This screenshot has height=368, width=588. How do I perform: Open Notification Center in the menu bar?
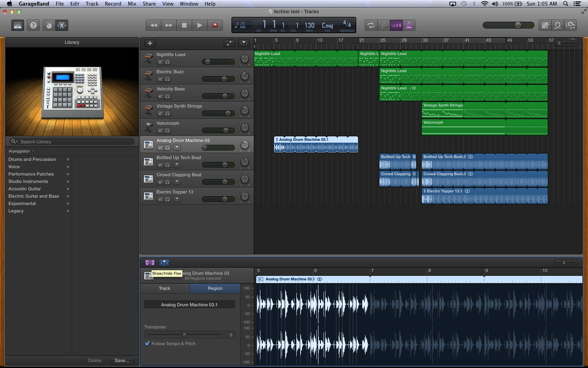coord(577,4)
